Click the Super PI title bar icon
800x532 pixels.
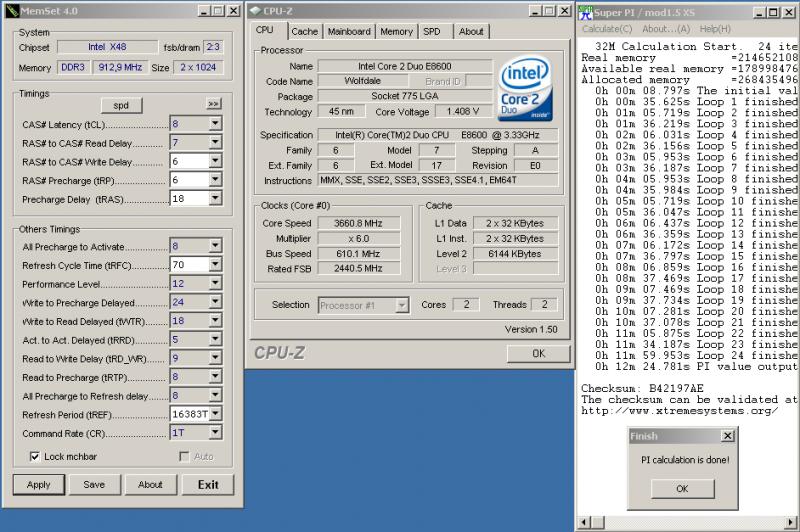tap(585, 12)
